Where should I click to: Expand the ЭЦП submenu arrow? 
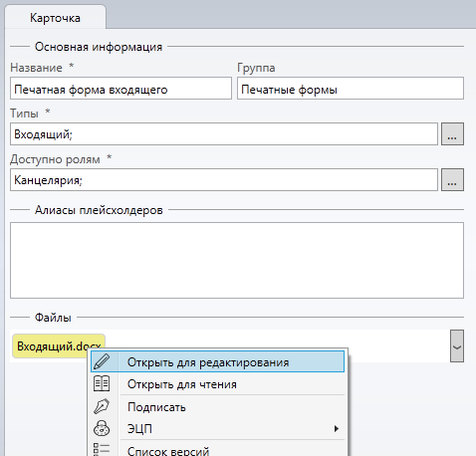click(337, 428)
